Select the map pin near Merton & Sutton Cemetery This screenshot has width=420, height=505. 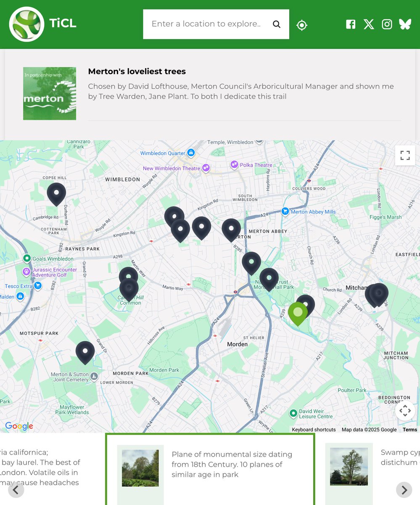tap(85, 352)
